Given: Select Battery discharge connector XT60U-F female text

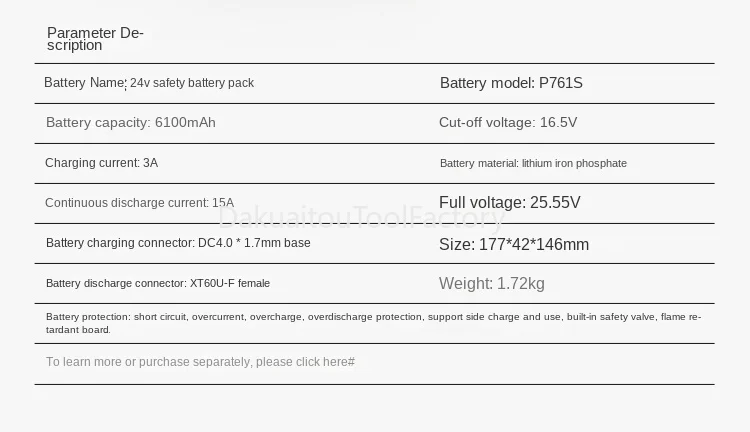Looking at the screenshot, I should [x=158, y=283].
